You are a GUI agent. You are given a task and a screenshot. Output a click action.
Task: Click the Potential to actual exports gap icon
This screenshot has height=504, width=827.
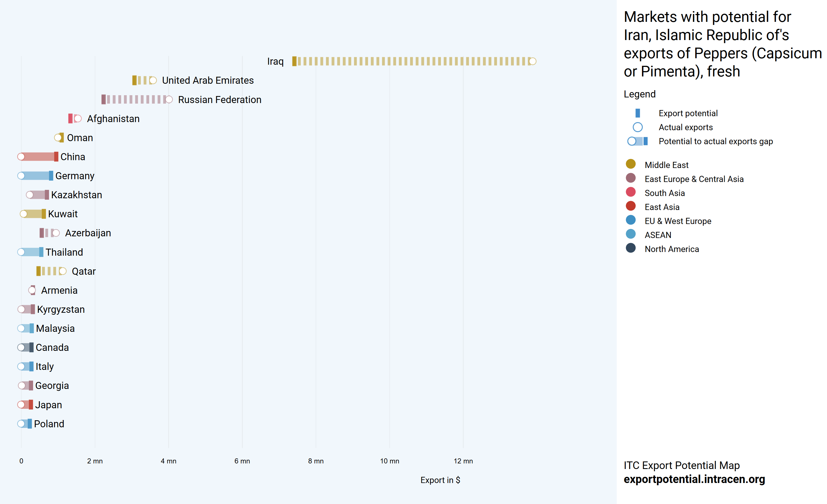pos(638,141)
